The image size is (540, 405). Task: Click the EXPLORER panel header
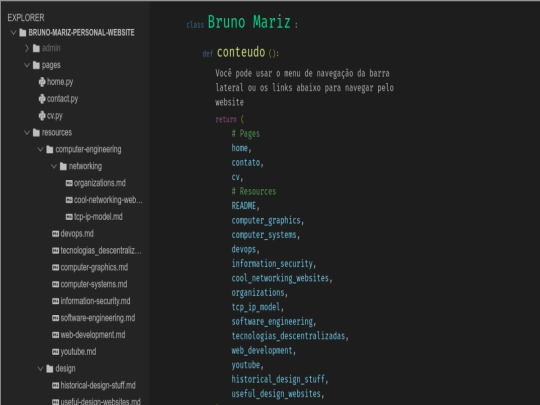26,18
